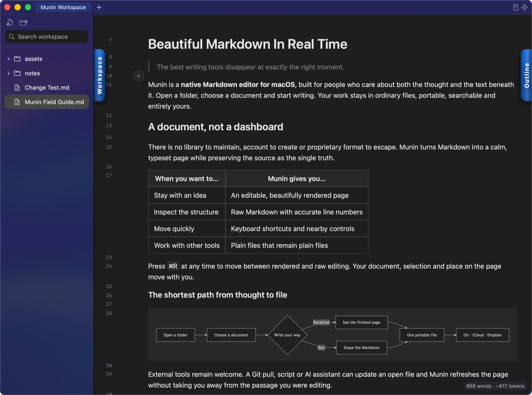Click line number 24 in the gutter

pos(109,266)
